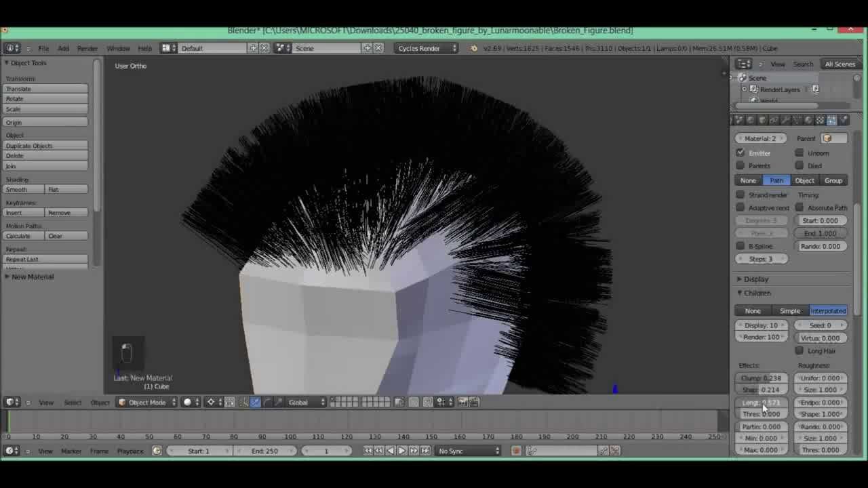Collapse the Object Tools panel
The height and width of the screenshot is (488, 868).
point(27,63)
